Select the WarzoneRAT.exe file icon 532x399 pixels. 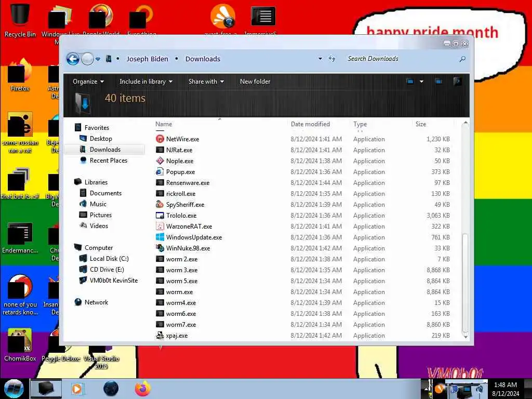(x=160, y=226)
